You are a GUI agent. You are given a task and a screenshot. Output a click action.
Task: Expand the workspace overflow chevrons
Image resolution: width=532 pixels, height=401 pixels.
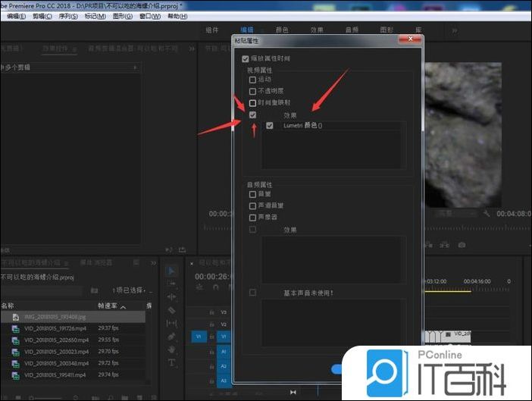click(x=454, y=30)
